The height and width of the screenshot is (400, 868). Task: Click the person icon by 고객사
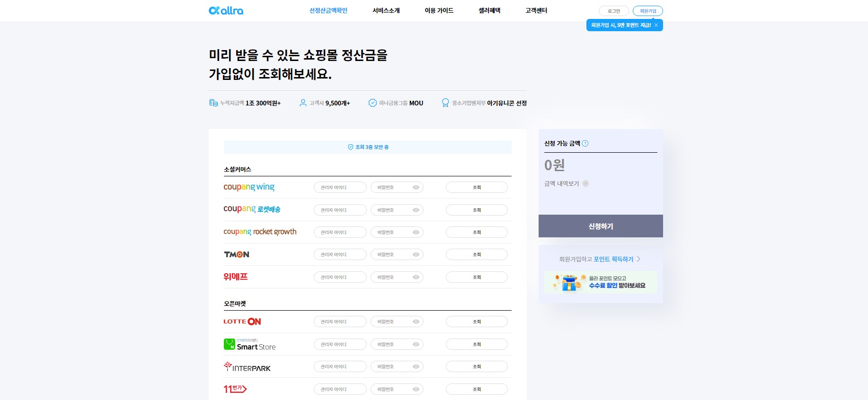coord(303,103)
